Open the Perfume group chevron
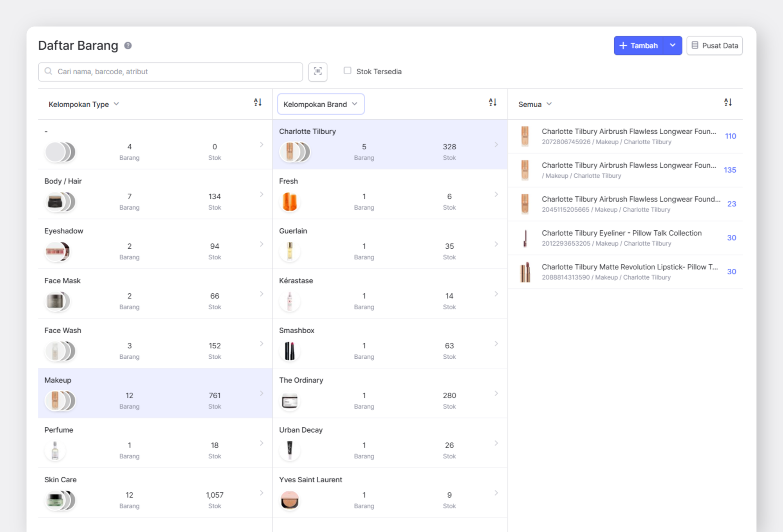Screen dimensions: 783x532 [262, 443]
